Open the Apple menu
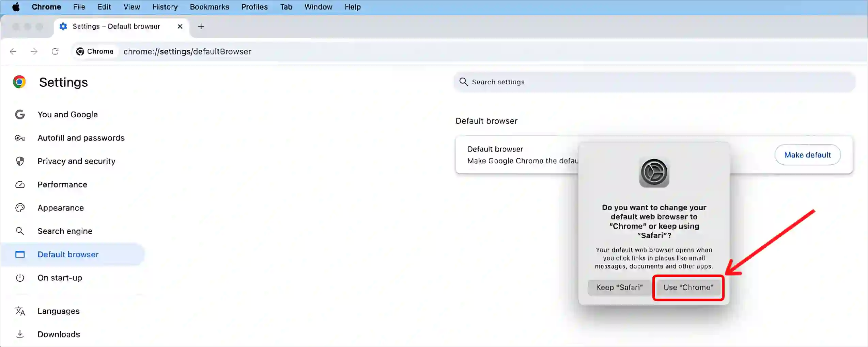The image size is (868, 347). [x=16, y=7]
